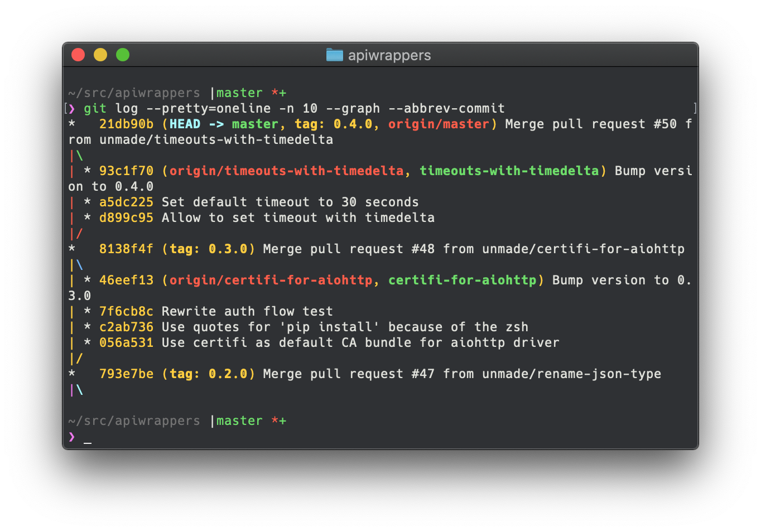Click the green certifi-for-aiohttp local branch name
Image resolution: width=761 pixels, height=532 pixels.
[x=462, y=280]
